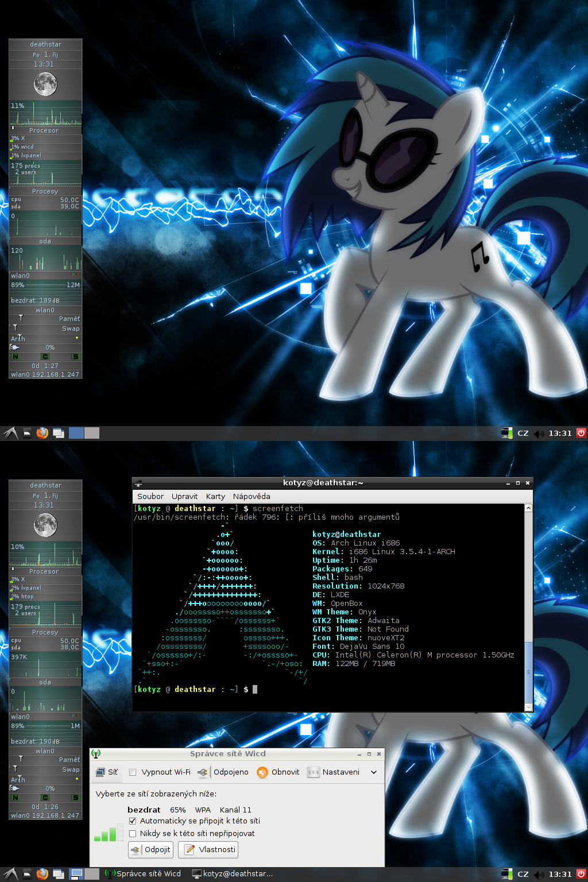
Task: Open the Upravit menu in terminal
Action: tap(184, 496)
